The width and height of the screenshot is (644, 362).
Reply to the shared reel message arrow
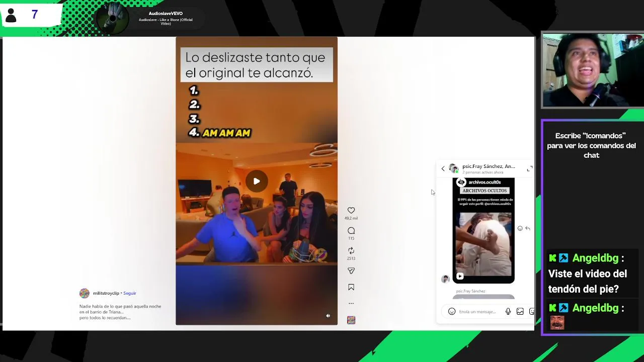click(527, 228)
